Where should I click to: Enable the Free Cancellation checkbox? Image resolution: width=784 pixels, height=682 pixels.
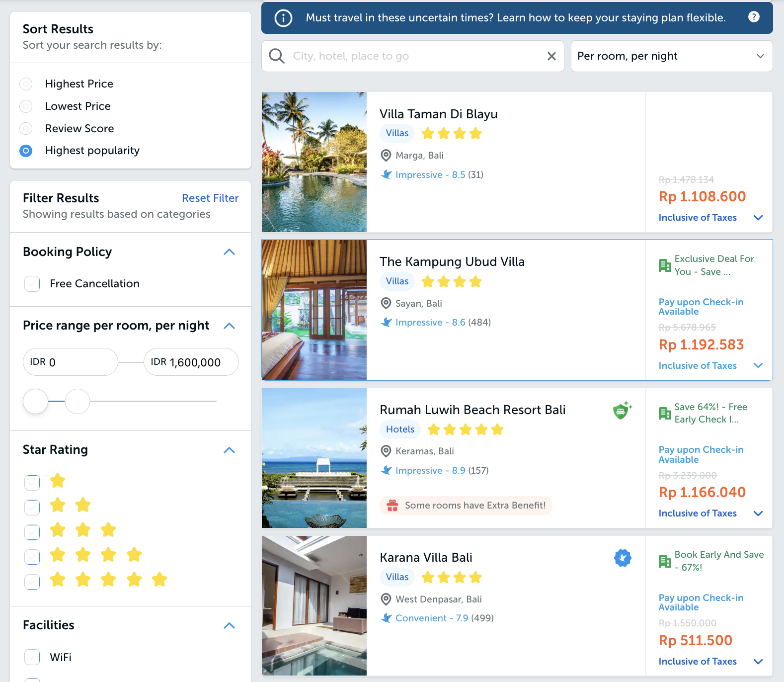click(x=32, y=284)
